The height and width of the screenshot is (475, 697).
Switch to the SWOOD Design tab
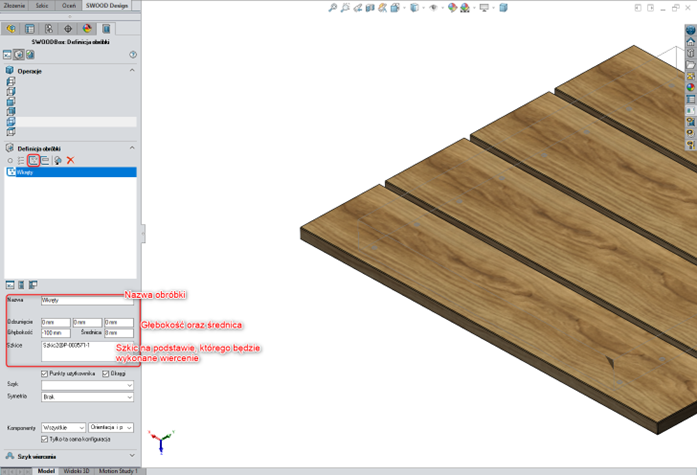click(104, 6)
